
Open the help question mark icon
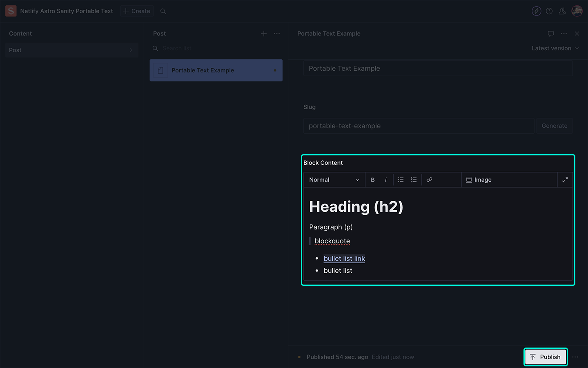point(549,11)
